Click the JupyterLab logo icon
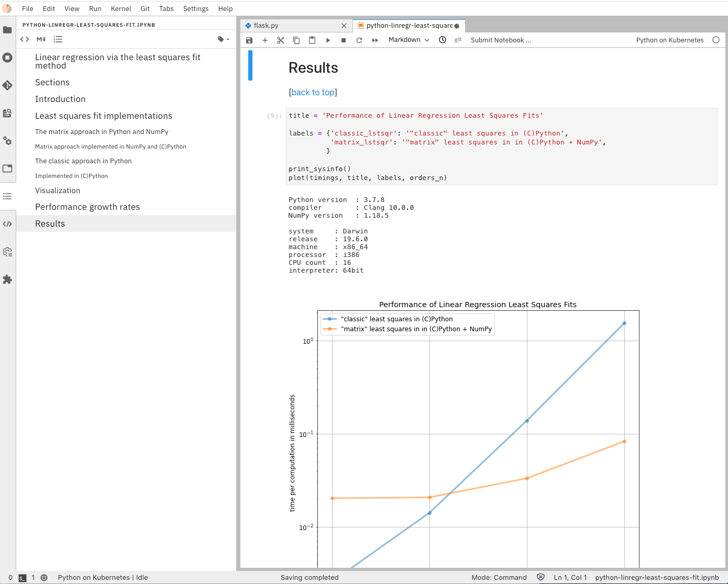This screenshot has width=728, height=584. tap(7, 8)
